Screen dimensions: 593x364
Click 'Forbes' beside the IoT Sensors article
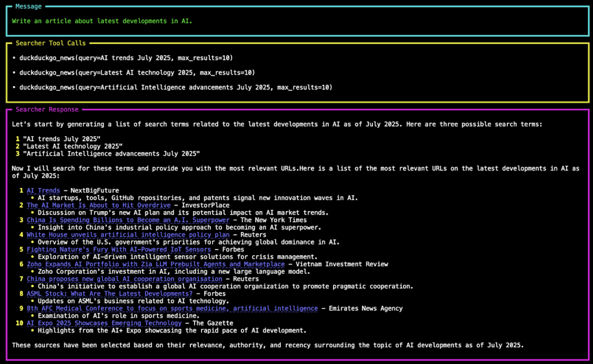(x=233, y=249)
